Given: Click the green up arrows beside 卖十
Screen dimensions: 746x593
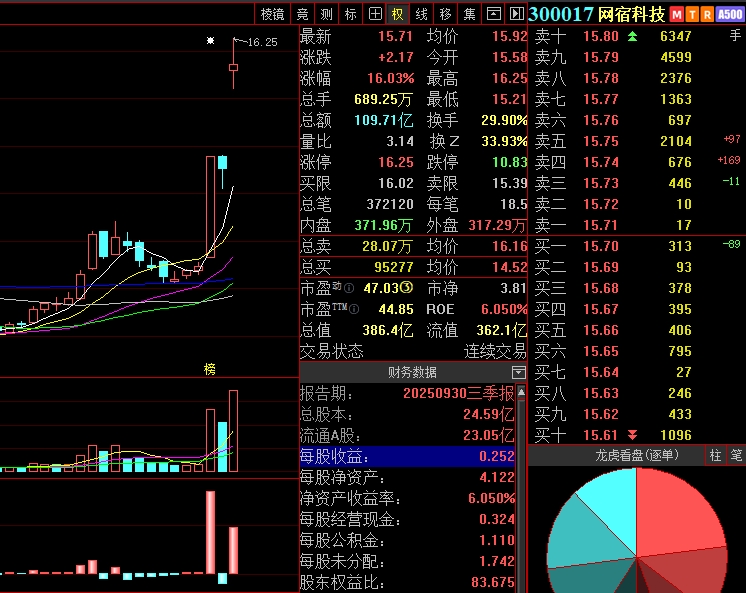Looking at the screenshot, I should pos(632,36).
